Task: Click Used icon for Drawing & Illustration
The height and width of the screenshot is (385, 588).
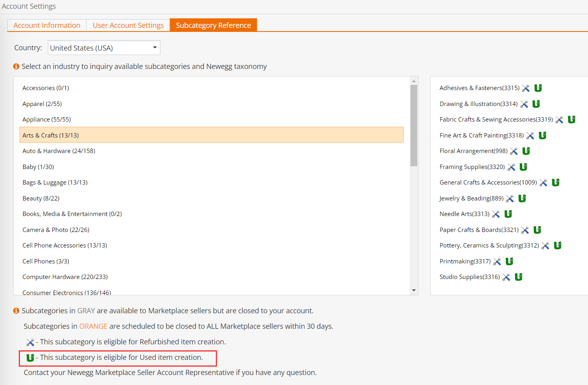Action: coord(536,104)
